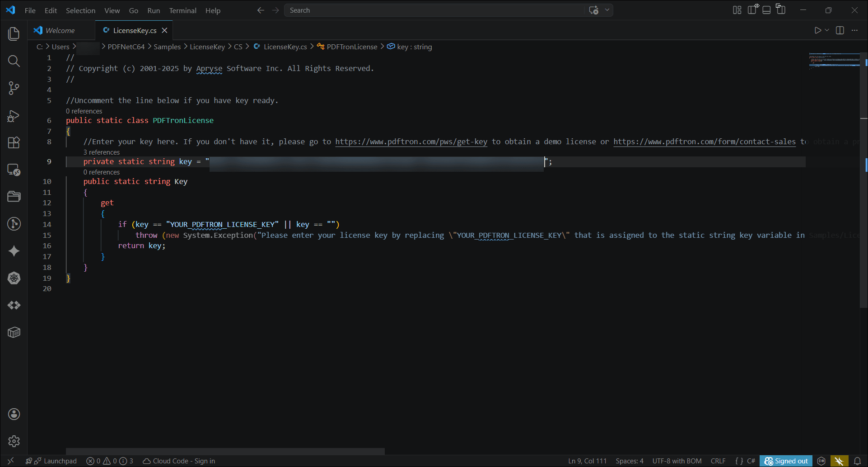Open the Selection menu
The width and height of the screenshot is (868, 467).
coord(80,10)
